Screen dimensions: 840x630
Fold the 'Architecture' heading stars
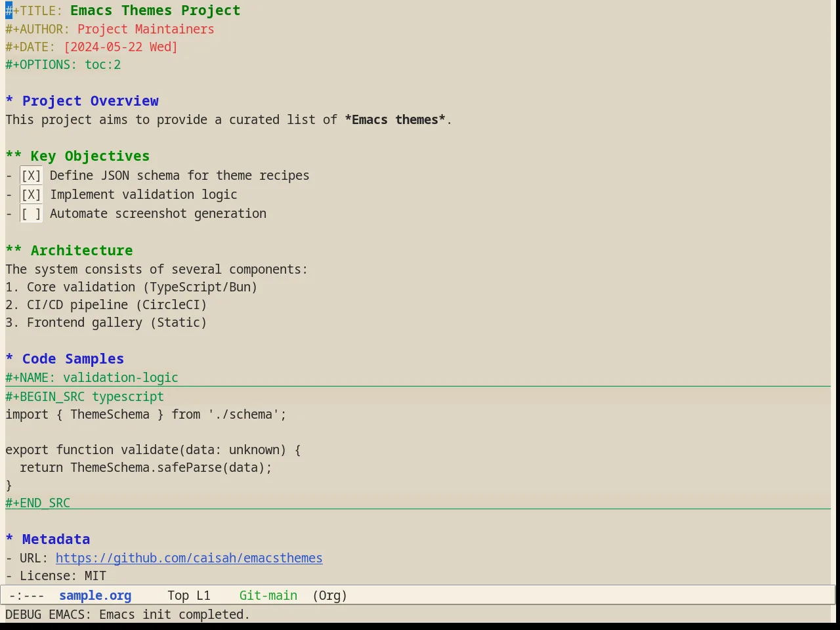(14, 251)
